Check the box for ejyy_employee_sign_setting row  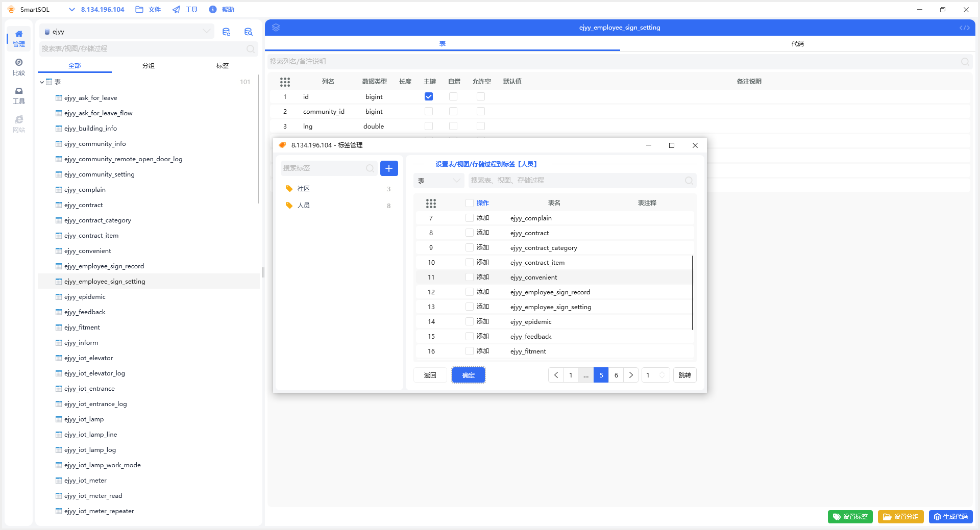tap(470, 307)
